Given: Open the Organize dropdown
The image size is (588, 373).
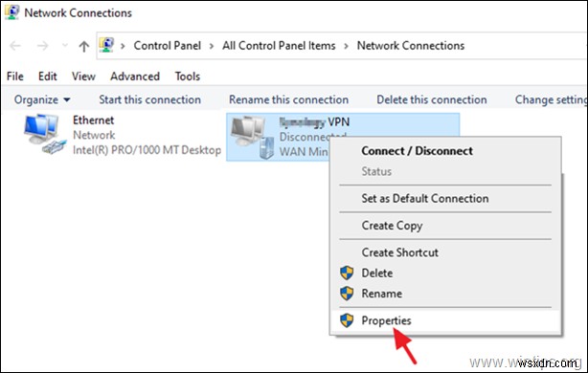Looking at the screenshot, I should coord(42,100).
